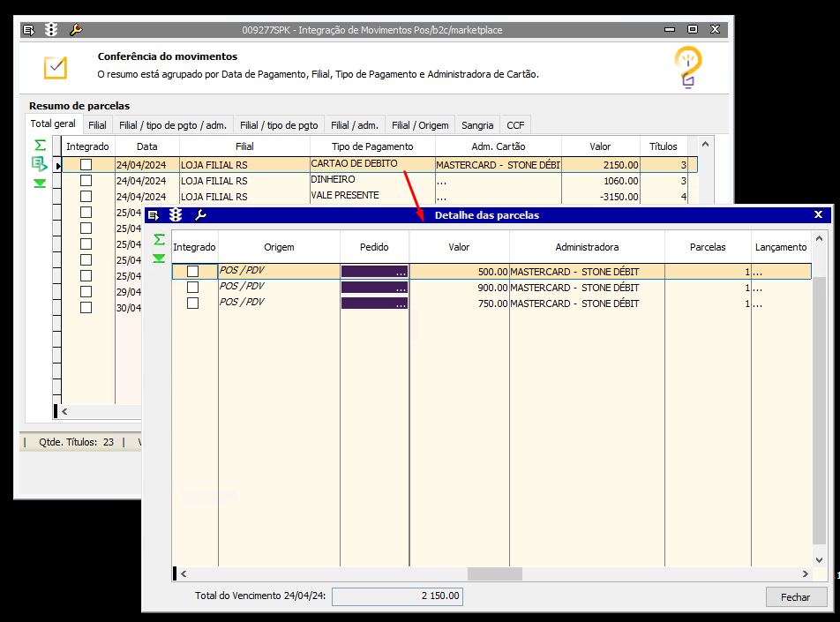Click the Parcelas column header

point(708,247)
